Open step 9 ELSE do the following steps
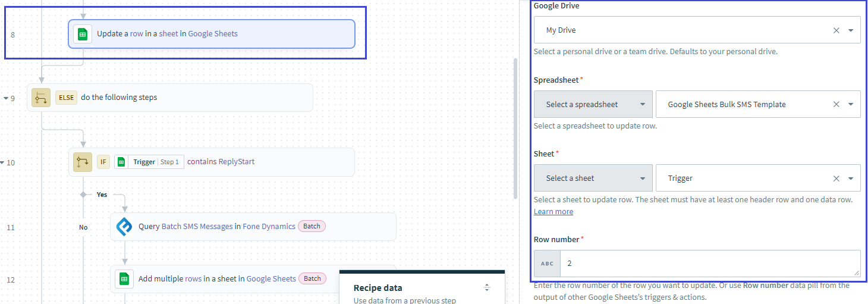Screen dimensions: 868x304 pyautogui.click(x=170, y=98)
